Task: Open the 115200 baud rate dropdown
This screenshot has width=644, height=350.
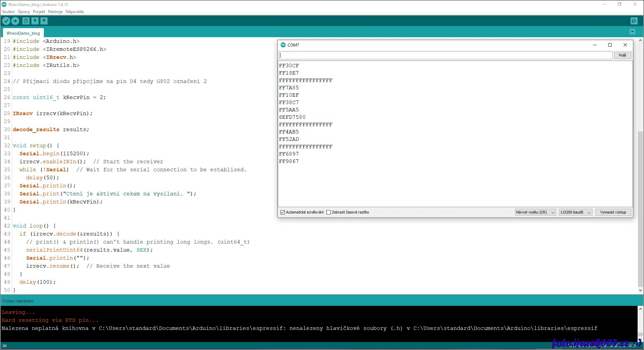Action: click(x=575, y=212)
